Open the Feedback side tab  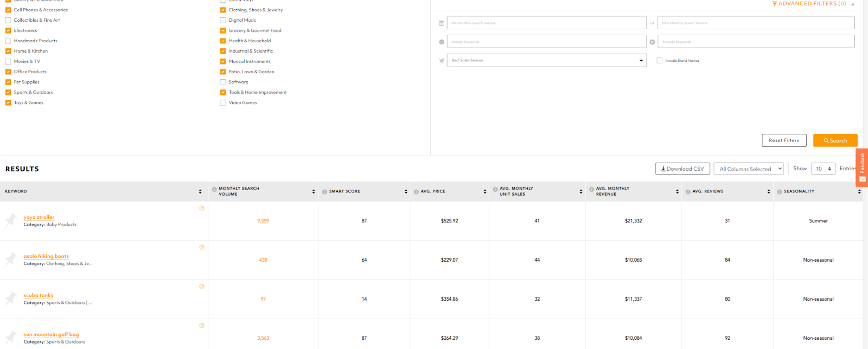point(862,167)
